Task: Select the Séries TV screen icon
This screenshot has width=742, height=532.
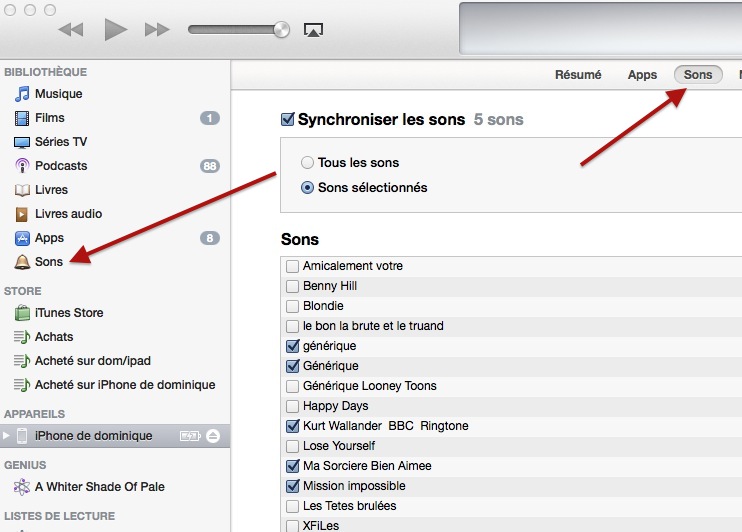Action: [x=22, y=142]
